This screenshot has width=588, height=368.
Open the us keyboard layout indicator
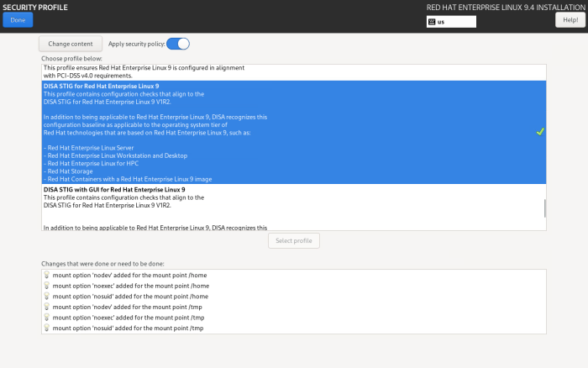pos(451,22)
